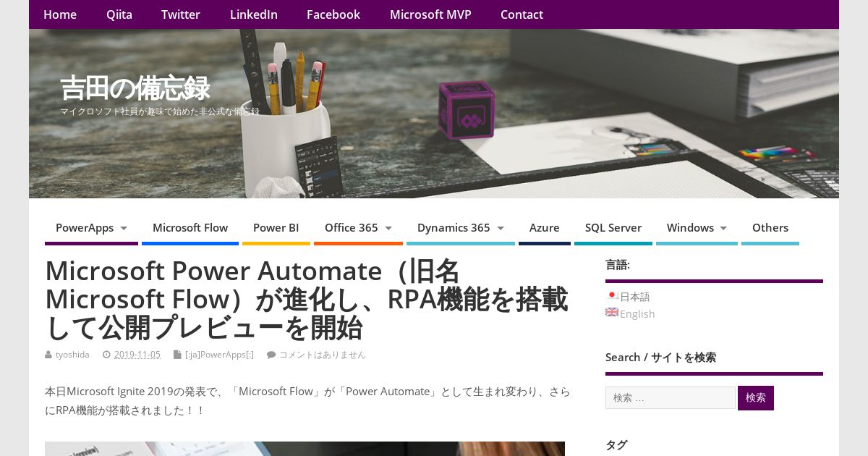Open the Others category
The image size is (868, 456).
[770, 228]
